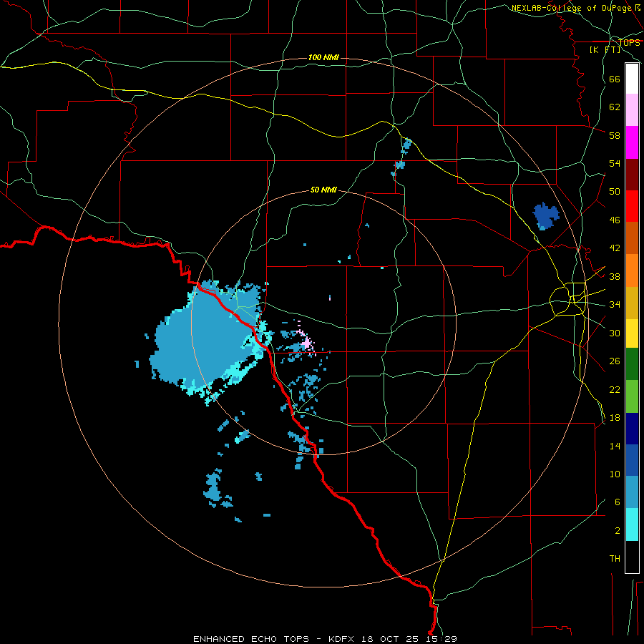
Task: Click the 30 value on the scale
Action: click(615, 333)
